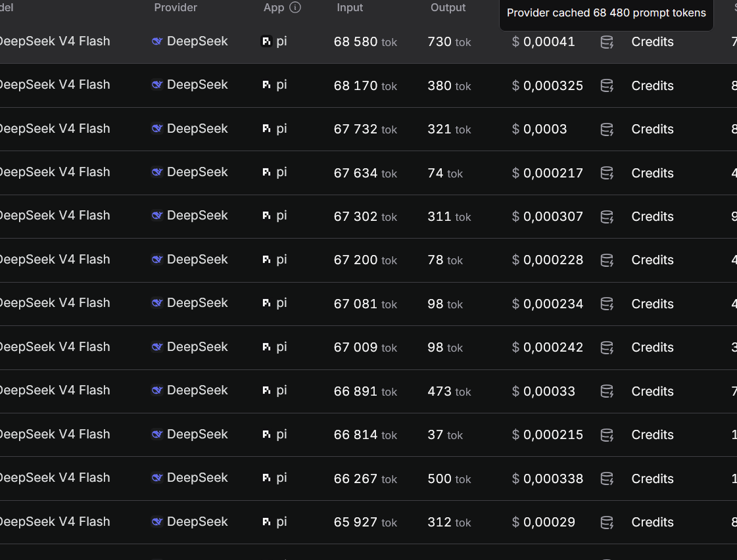The height and width of the screenshot is (560, 737).
Task: Open pi app name in 67 732 row
Action: pos(281,129)
